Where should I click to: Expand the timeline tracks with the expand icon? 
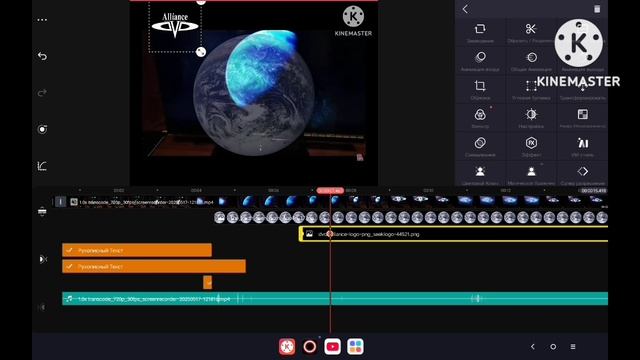[x=42, y=211]
